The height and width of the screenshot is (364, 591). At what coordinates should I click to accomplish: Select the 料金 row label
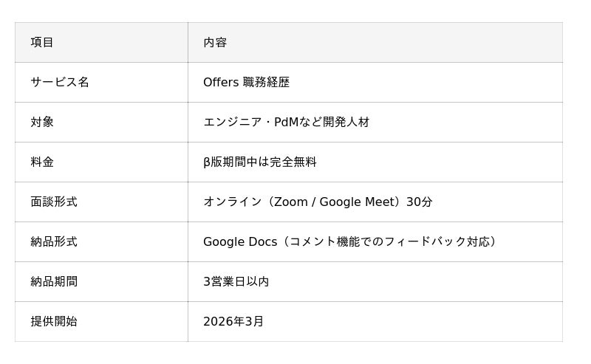(x=42, y=162)
